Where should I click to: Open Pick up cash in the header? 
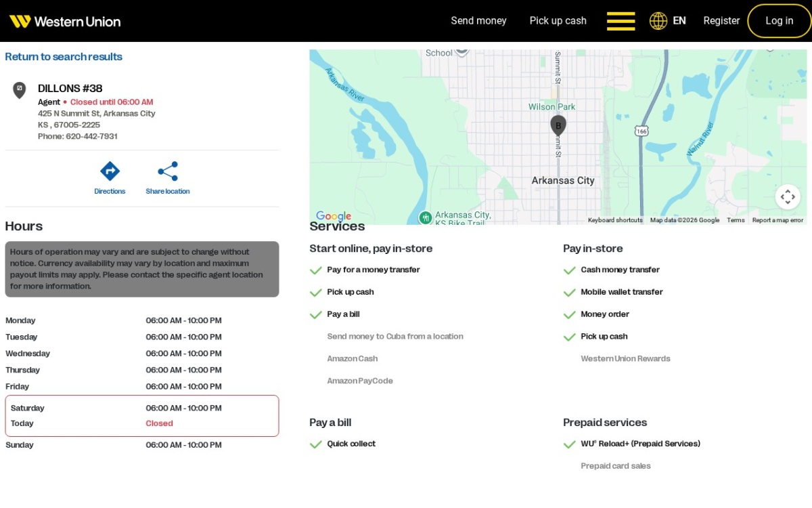pos(558,21)
